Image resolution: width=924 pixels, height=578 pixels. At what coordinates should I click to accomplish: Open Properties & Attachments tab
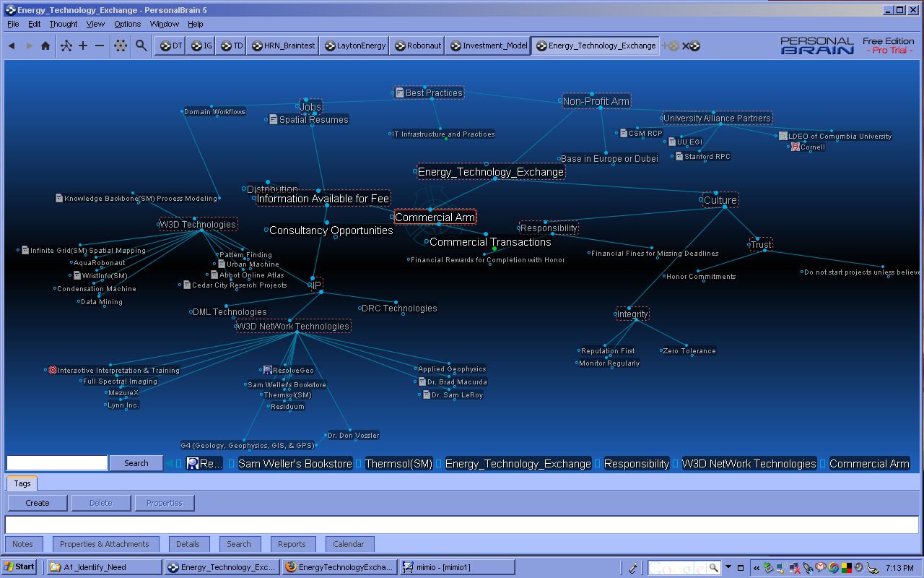tap(105, 544)
